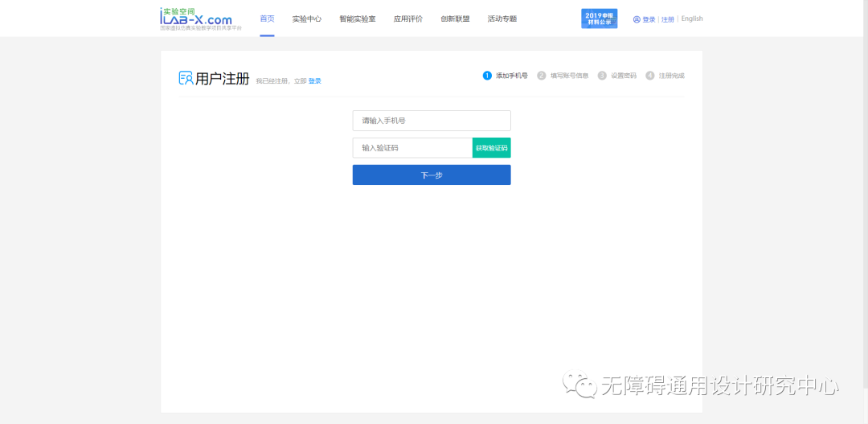Click 登录 link next to 我已经注册
The width and height of the screenshot is (868, 424).
pos(315,81)
